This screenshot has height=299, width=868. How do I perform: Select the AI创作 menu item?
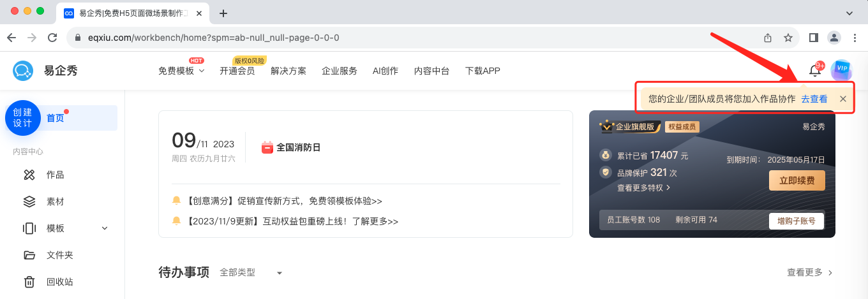point(385,71)
